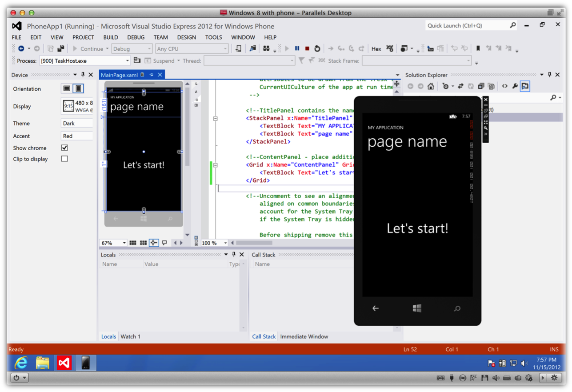572x392 pixels.
Task: Select the Call Stack tab
Action: click(x=264, y=336)
